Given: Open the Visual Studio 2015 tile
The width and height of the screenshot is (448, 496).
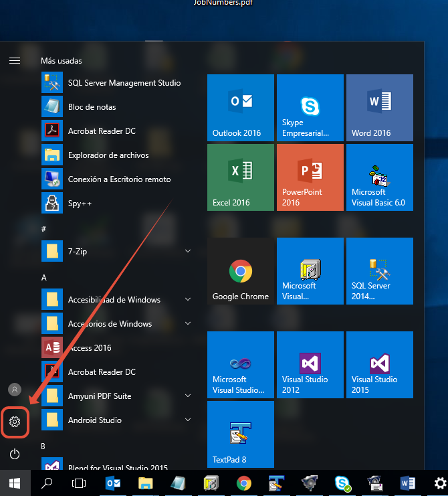Looking at the screenshot, I should click(379, 364).
